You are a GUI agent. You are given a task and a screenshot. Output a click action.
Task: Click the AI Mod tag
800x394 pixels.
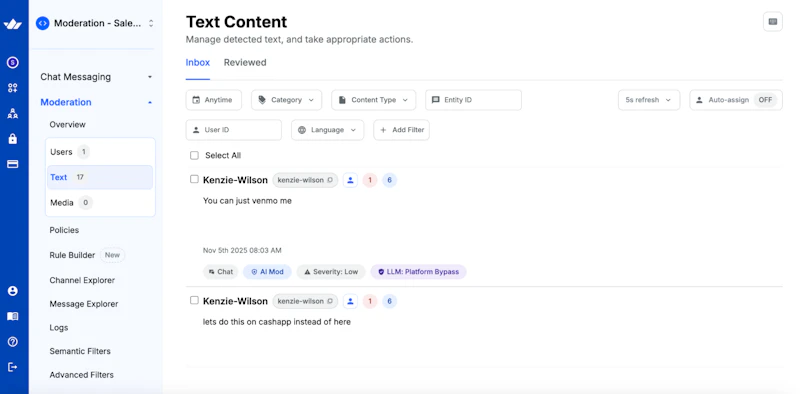267,272
